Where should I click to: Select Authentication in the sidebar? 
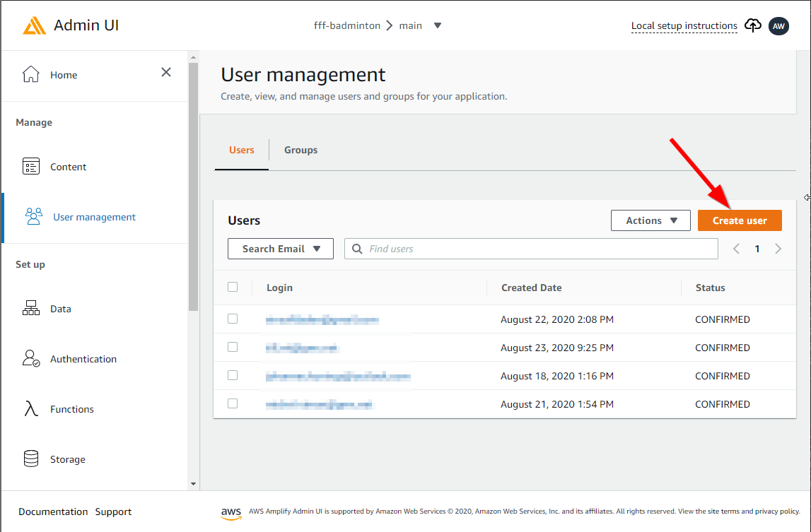click(83, 358)
